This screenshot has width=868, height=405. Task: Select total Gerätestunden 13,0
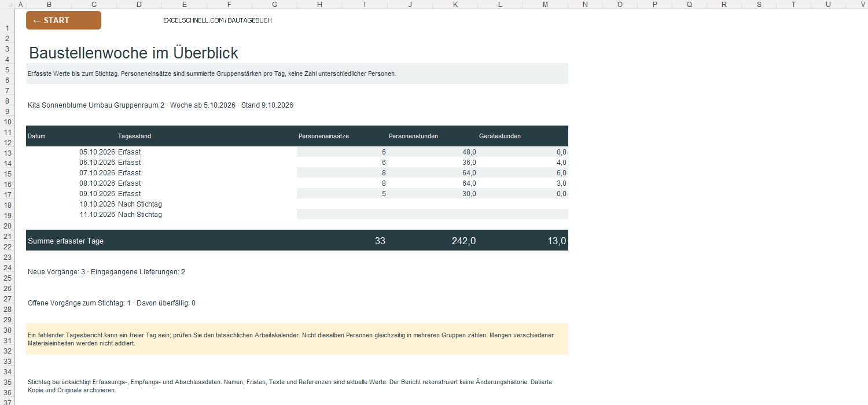pyautogui.click(x=557, y=241)
